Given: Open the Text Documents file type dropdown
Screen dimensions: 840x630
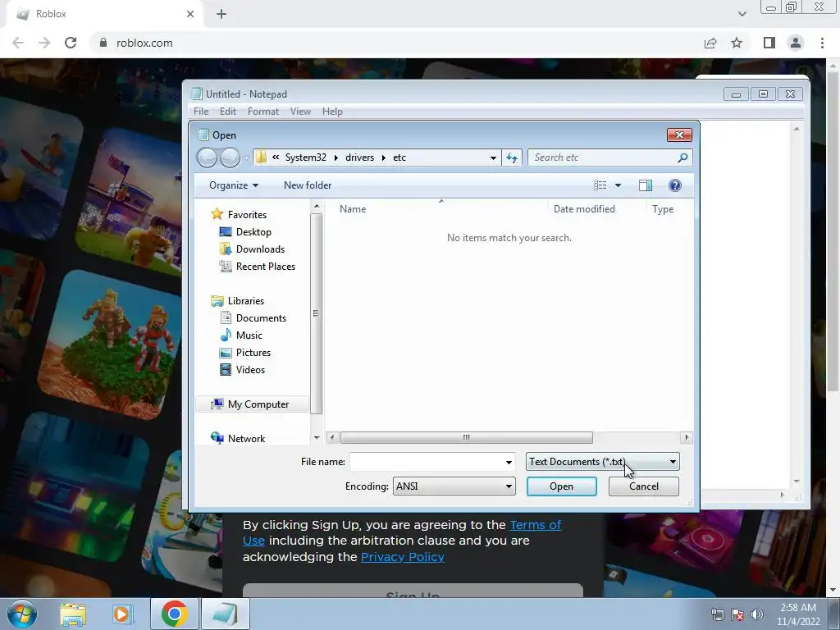Looking at the screenshot, I should click(x=603, y=462).
